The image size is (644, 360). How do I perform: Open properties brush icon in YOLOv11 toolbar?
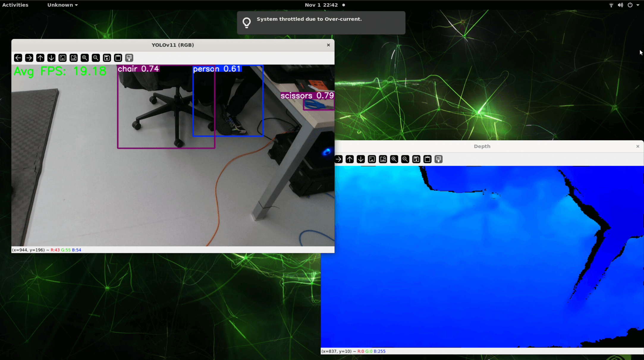coord(129,58)
